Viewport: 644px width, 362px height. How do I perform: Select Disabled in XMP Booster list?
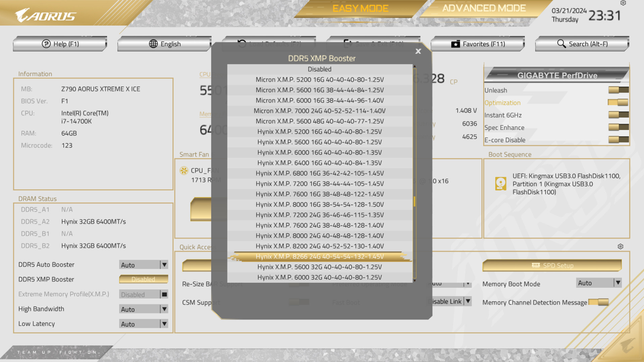(320, 69)
